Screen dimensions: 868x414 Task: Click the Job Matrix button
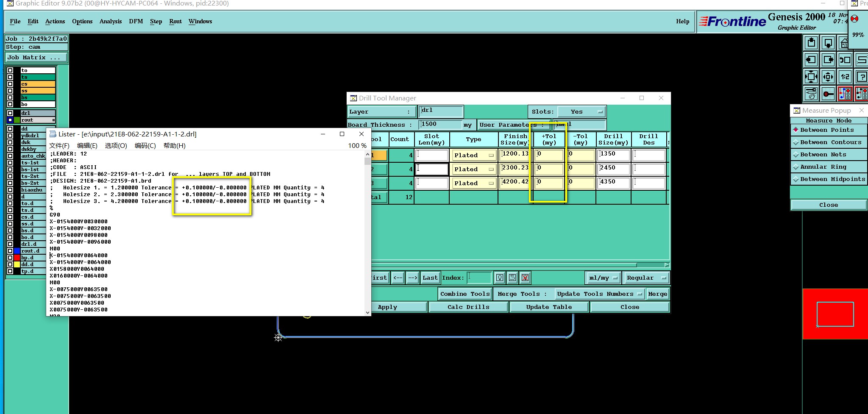coord(36,58)
